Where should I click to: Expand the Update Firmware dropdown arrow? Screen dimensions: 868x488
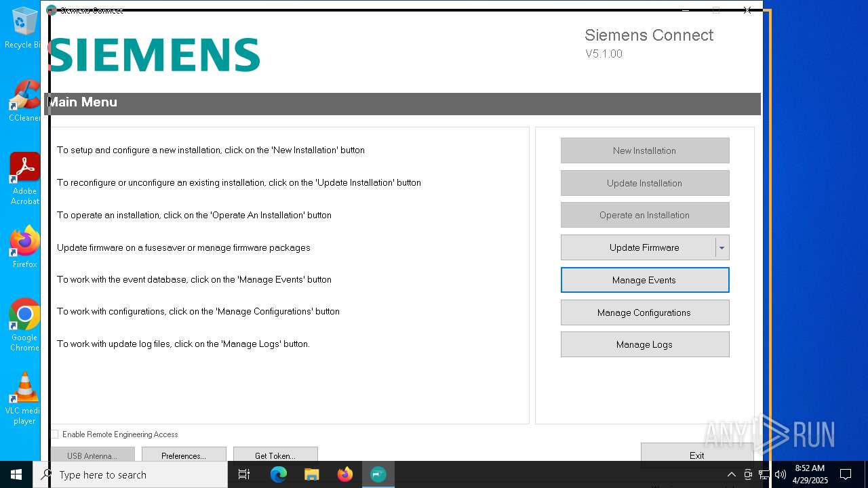click(722, 248)
